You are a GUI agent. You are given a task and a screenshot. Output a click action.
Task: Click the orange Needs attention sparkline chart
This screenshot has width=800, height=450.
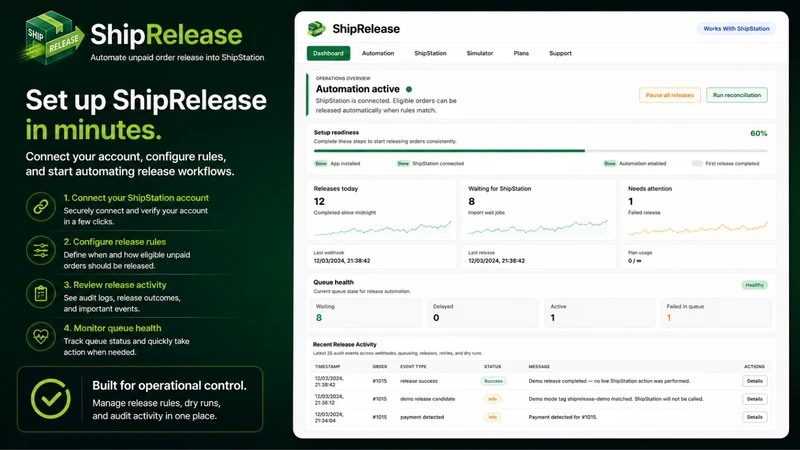(x=697, y=229)
